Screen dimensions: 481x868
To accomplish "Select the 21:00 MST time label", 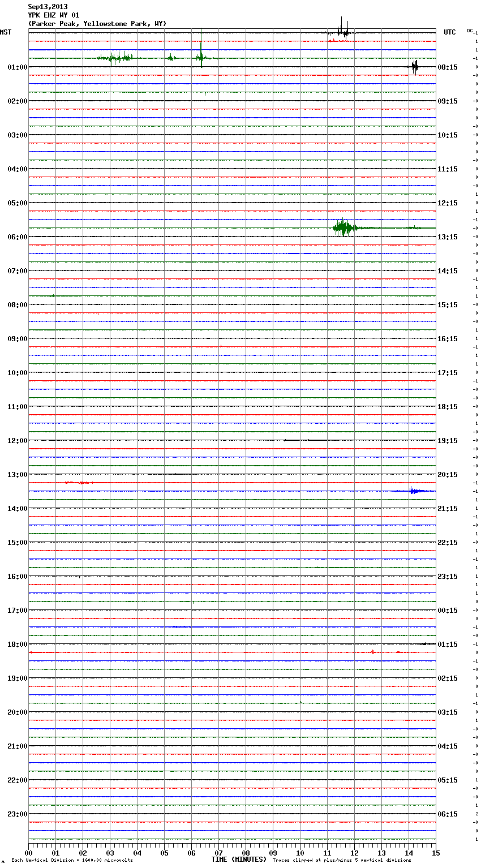I will point(17,746).
